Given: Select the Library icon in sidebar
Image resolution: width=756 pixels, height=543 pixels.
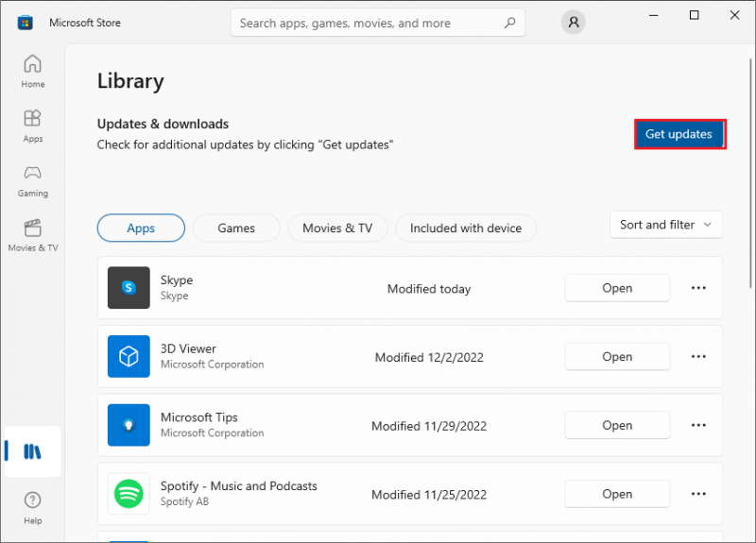Looking at the screenshot, I should pyautogui.click(x=32, y=451).
